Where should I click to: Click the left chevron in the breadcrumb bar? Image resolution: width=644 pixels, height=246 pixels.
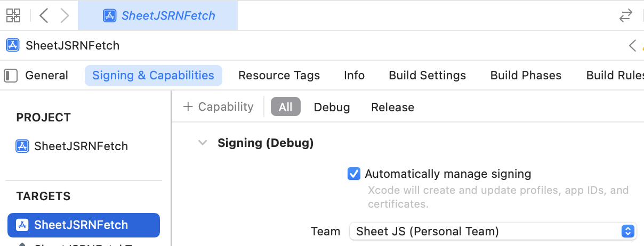coord(632,46)
